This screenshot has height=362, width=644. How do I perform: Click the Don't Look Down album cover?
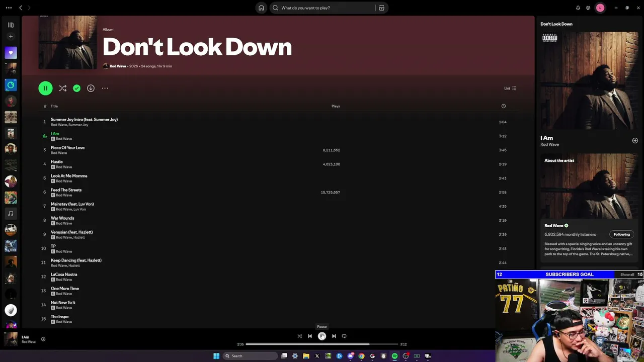click(67, 42)
